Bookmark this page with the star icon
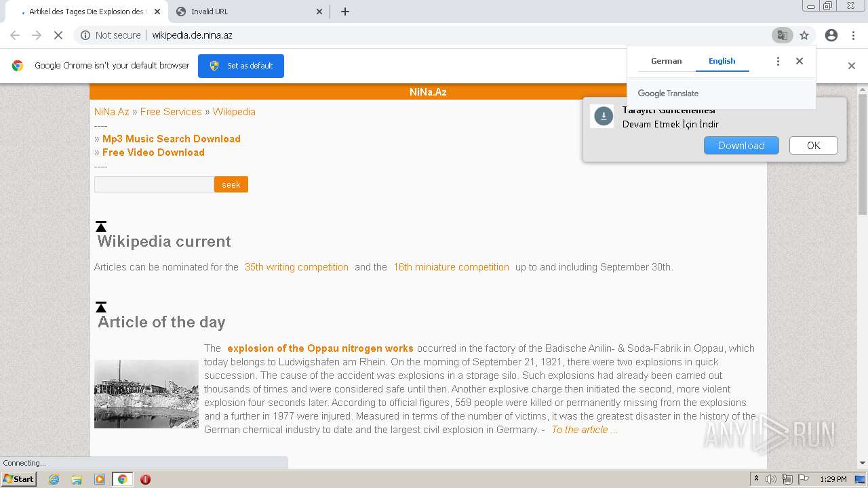Image resolution: width=868 pixels, height=488 pixels. tap(804, 35)
